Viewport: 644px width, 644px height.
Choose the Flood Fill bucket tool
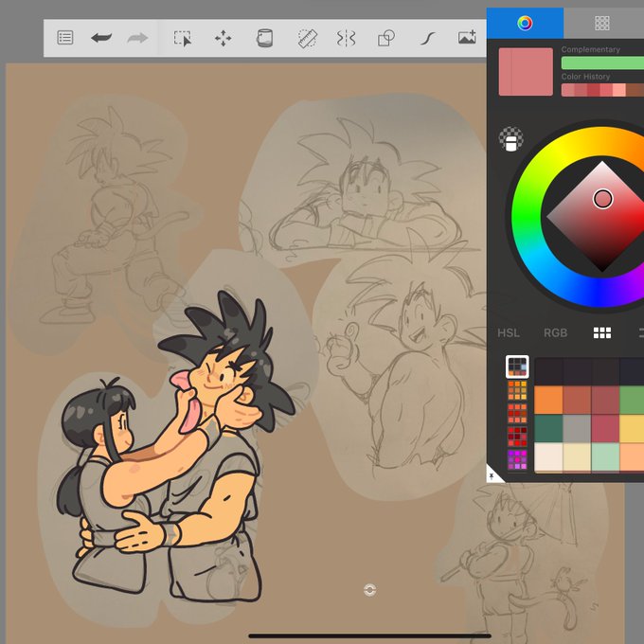[264, 38]
